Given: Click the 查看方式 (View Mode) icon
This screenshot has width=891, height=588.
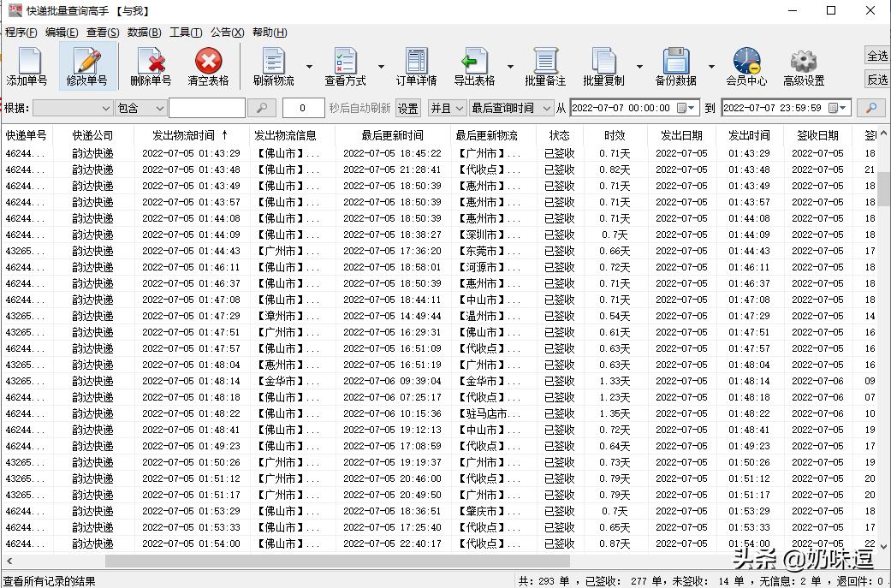Looking at the screenshot, I should pyautogui.click(x=345, y=65).
